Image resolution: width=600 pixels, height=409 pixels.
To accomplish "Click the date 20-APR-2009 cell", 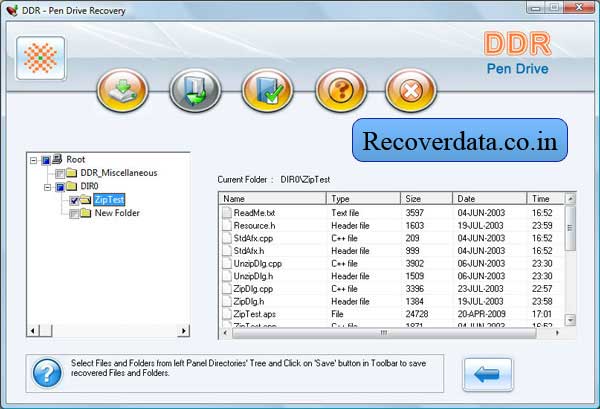I will pos(481,314).
